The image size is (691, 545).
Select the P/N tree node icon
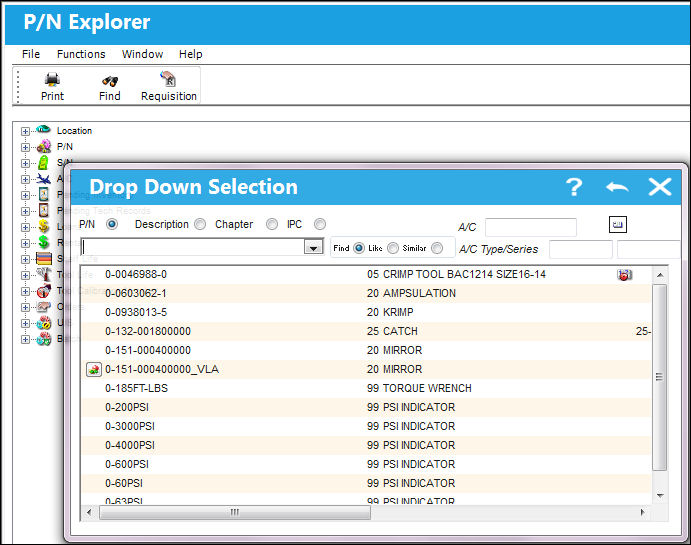coord(43,146)
